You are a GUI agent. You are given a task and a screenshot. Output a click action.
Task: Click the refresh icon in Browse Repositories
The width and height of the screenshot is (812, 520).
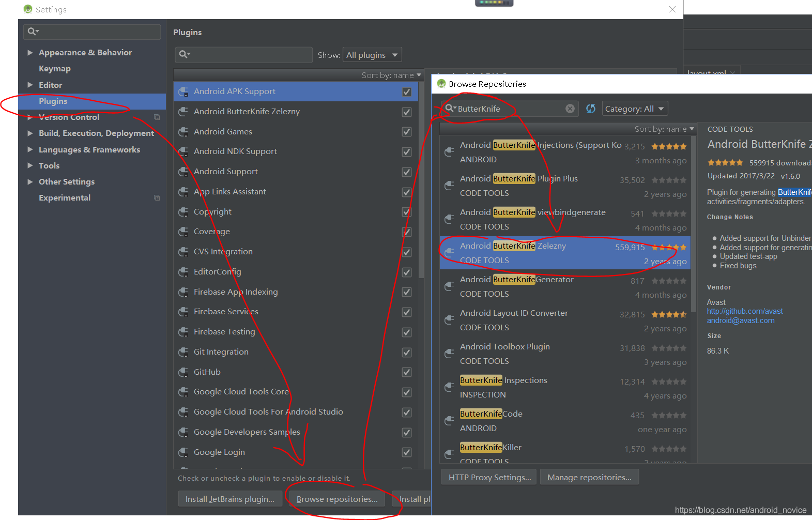(591, 109)
